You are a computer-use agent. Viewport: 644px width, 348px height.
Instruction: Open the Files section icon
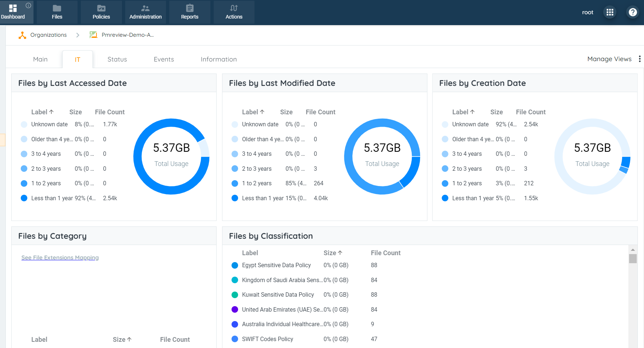(x=57, y=8)
